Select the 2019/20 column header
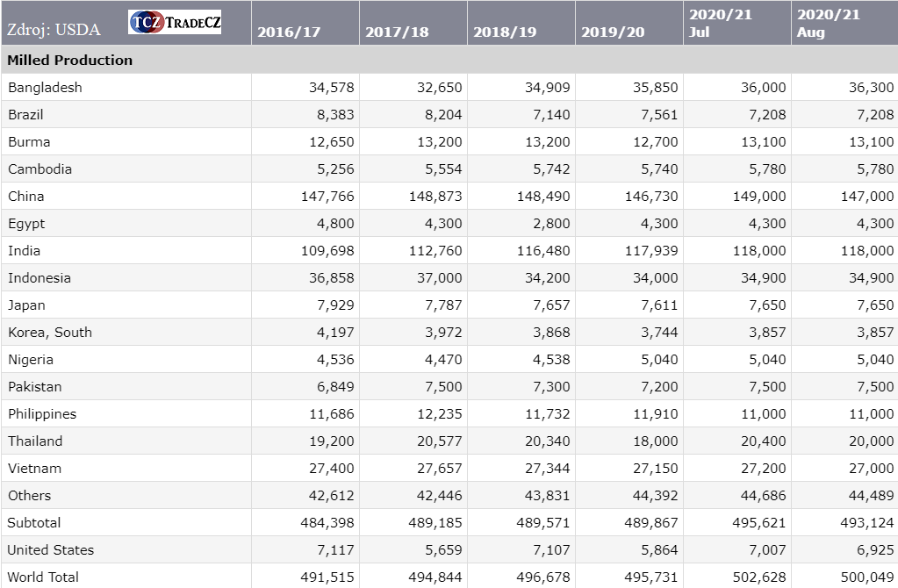The height and width of the screenshot is (588, 898). pos(613,32)
